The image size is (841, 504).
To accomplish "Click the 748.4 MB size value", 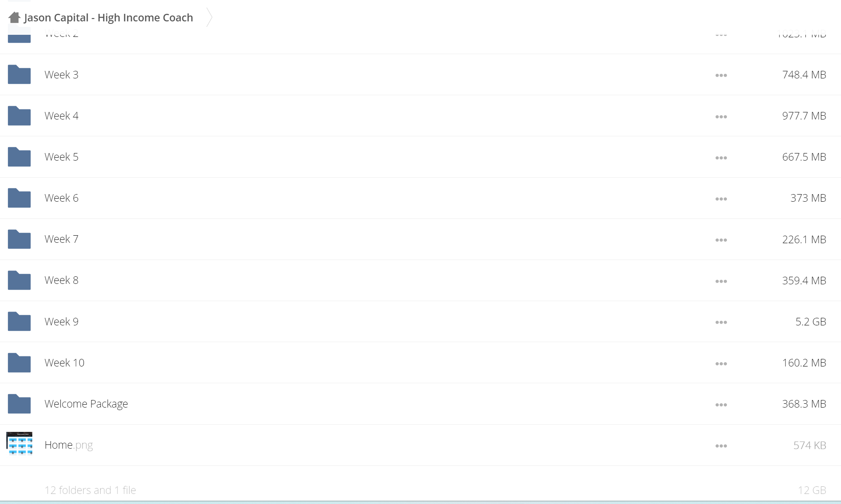I will coord(804,75).
